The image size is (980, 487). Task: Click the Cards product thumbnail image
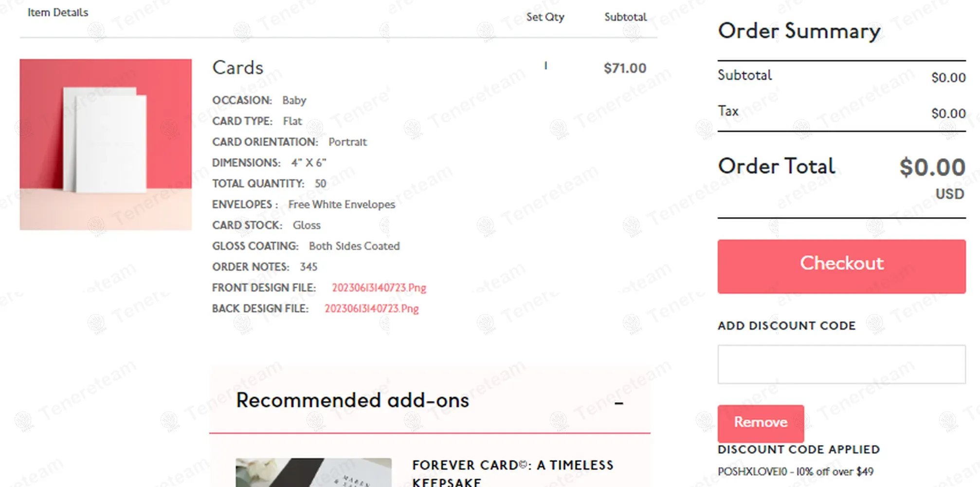[x=106, y=145]
